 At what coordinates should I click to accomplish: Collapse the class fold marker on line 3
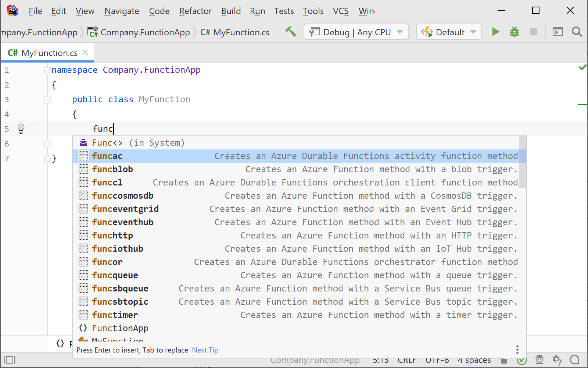(47, 99)
